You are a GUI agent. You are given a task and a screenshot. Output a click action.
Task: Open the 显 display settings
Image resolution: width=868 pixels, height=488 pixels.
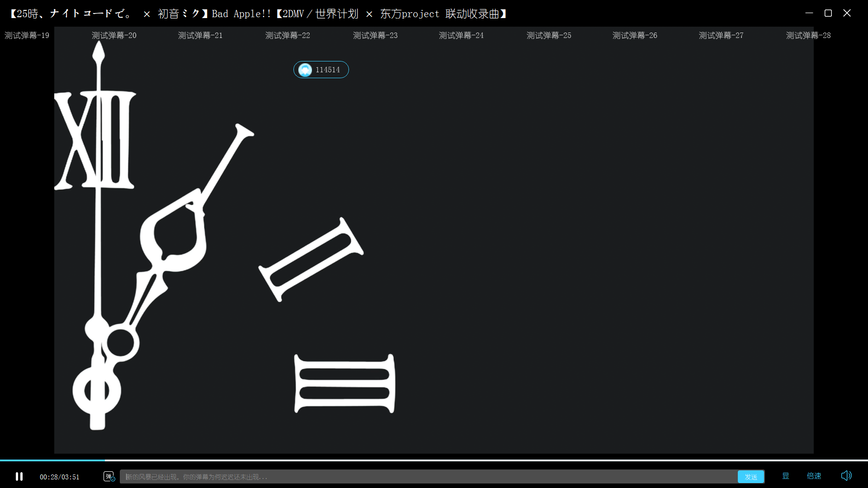pyautogui.click(x=786, y=476)
